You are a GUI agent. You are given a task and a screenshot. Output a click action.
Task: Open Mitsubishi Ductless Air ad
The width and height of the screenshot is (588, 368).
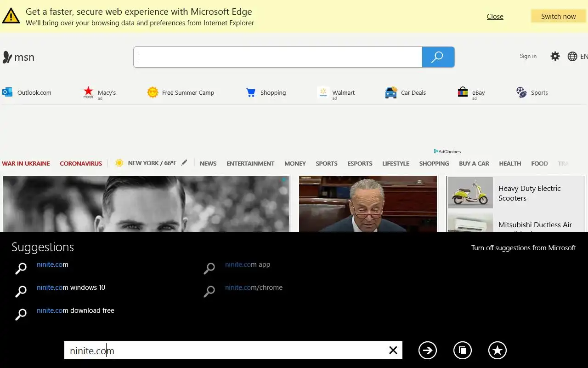(x=535, y=225)
